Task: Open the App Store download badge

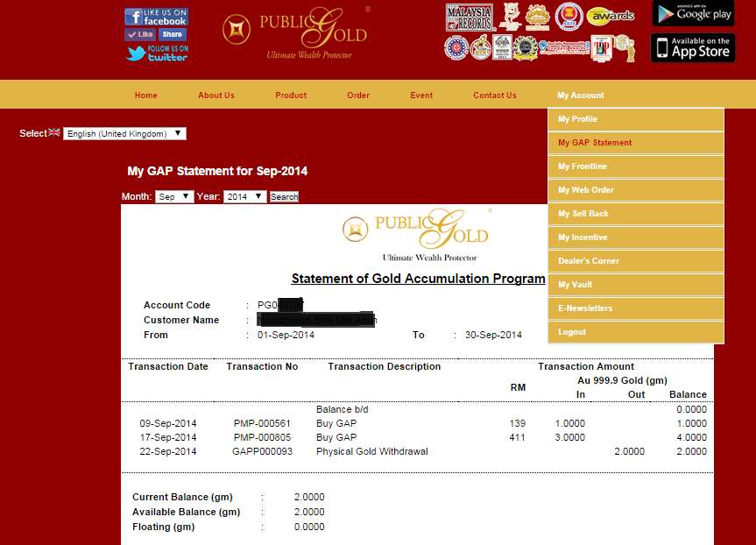Action: 693,47
